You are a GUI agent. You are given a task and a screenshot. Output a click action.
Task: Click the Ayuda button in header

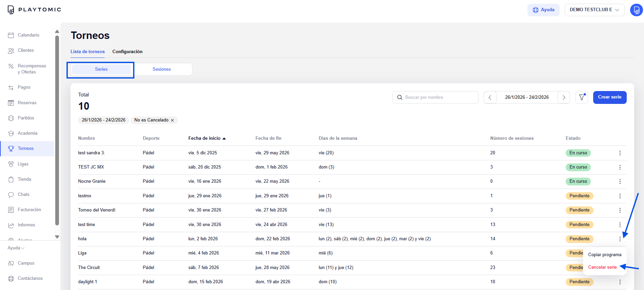click(x=543, y=10)
